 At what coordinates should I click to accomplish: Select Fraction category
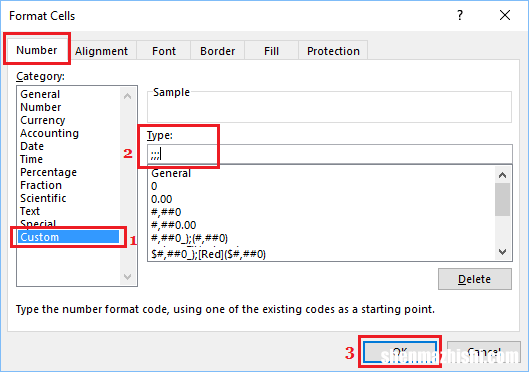69,185
